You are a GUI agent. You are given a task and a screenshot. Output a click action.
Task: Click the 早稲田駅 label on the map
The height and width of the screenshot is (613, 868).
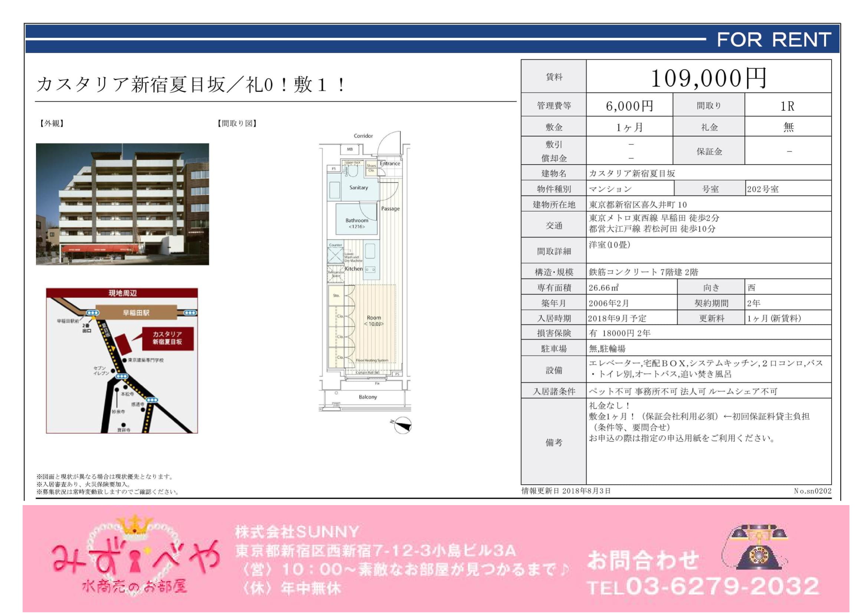136,313
